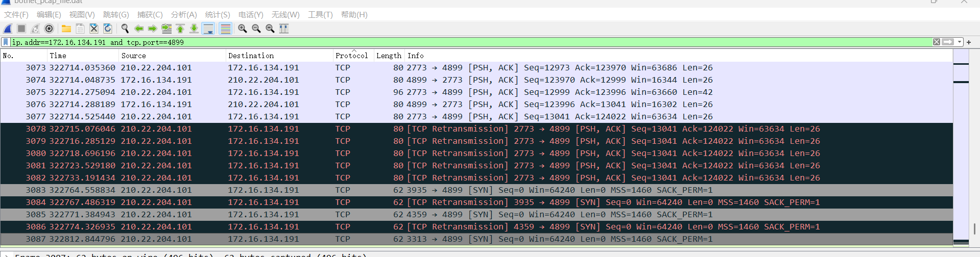Click the packet list minimap strip
980x257 pixels.
pos(961,148)
